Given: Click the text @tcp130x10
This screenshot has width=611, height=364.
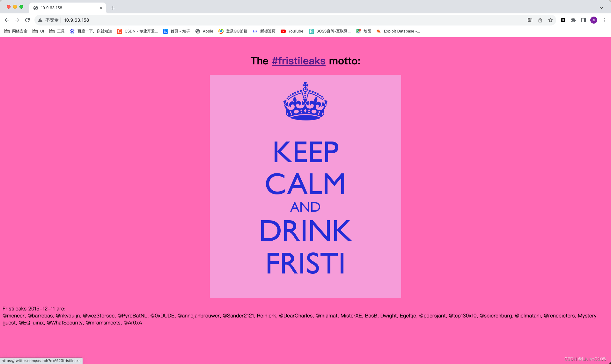Looking at the screenshot, I should click(x=463, y=316).
